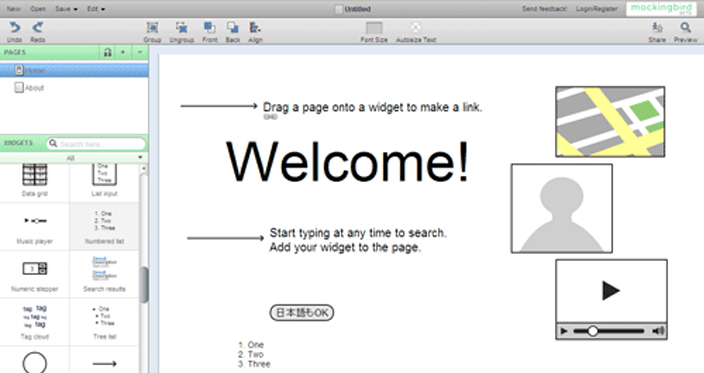This screenshot has width=704, height=373.
Task: Click the map image widget
Action: point(610,122)
